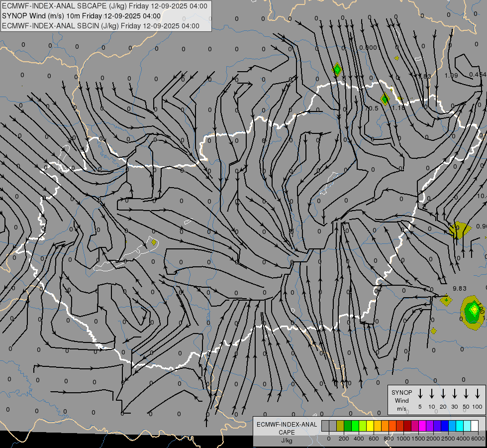Click the '30' speed label in wind legend

(x=454, y=407)
